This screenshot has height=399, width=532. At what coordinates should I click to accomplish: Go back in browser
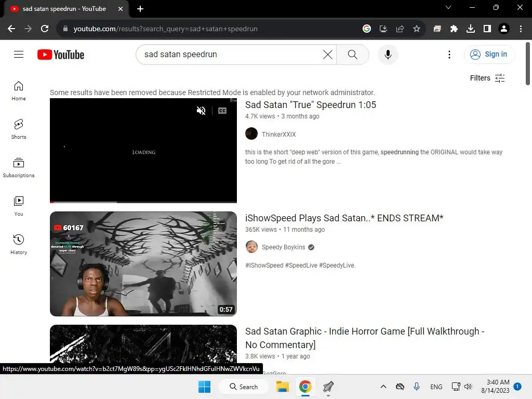pos(11,29)
